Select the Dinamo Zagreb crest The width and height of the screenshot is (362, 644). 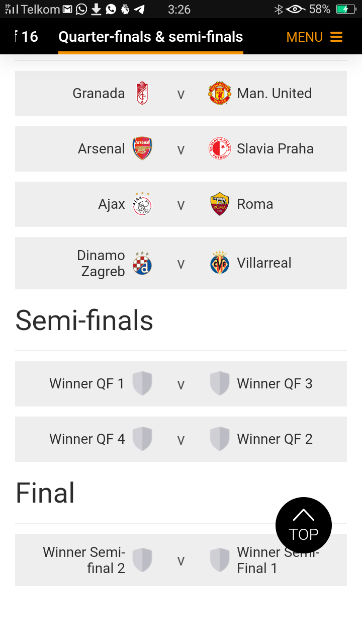coord(142,263)
